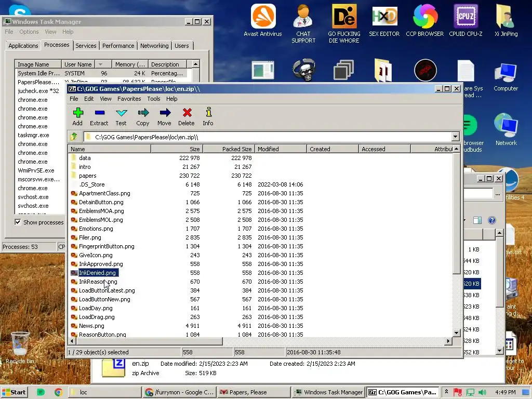Click the Extract toolbar icon
This screenshot has height=399, width=532.
tap(99, 116)
